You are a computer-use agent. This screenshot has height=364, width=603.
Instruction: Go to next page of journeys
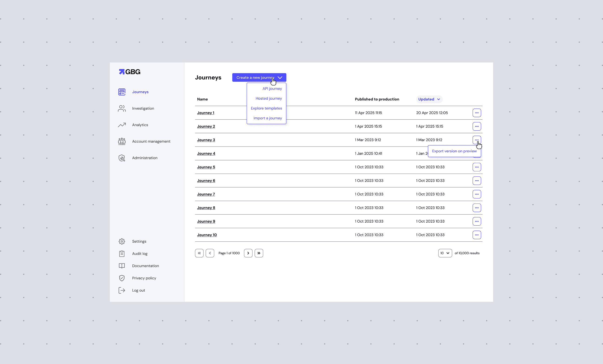[248, 253]
